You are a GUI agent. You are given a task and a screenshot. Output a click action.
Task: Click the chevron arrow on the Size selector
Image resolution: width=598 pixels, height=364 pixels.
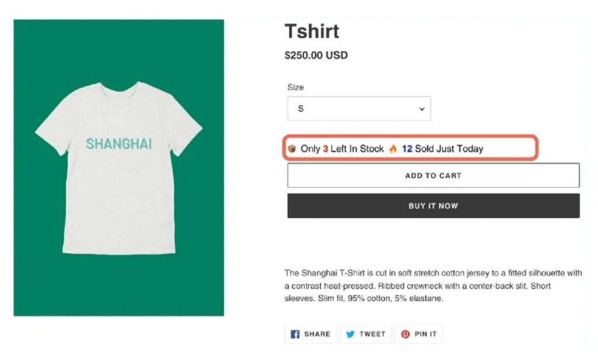(x=422, y=108)
